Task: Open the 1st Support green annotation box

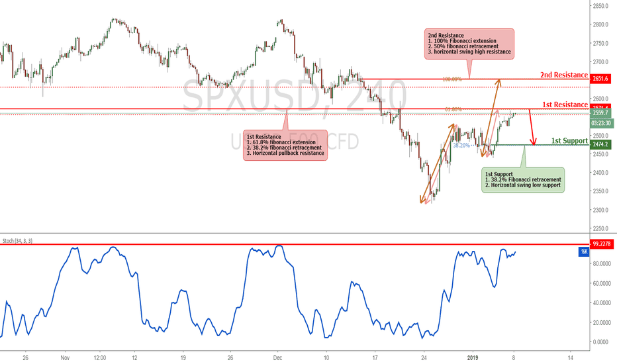Action: coord(523,180)
